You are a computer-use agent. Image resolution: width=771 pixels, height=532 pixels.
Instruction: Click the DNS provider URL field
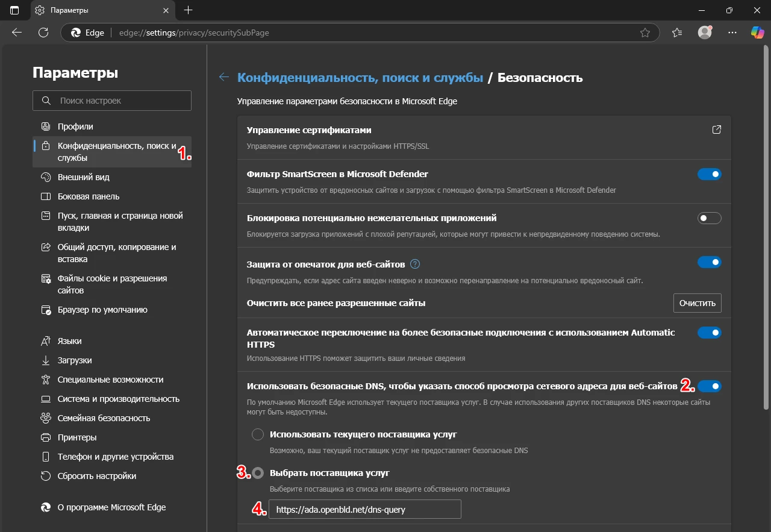coord(365,509)
